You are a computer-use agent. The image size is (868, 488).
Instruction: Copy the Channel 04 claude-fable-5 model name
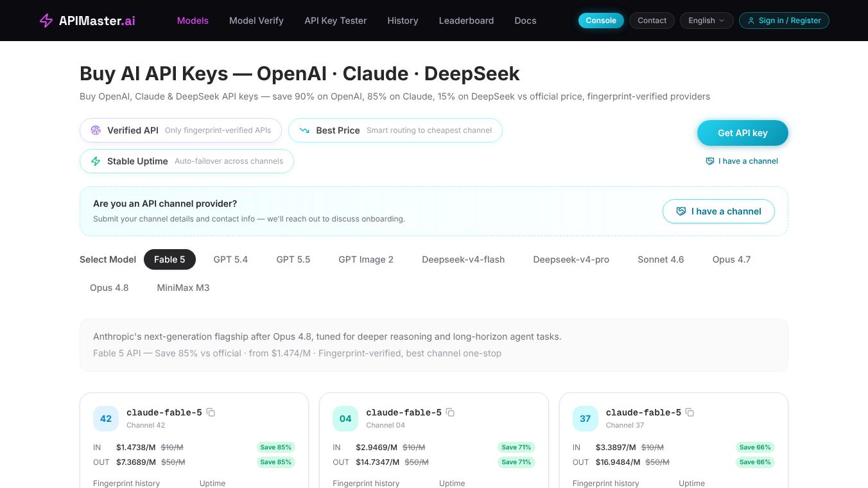coord(450,412)
